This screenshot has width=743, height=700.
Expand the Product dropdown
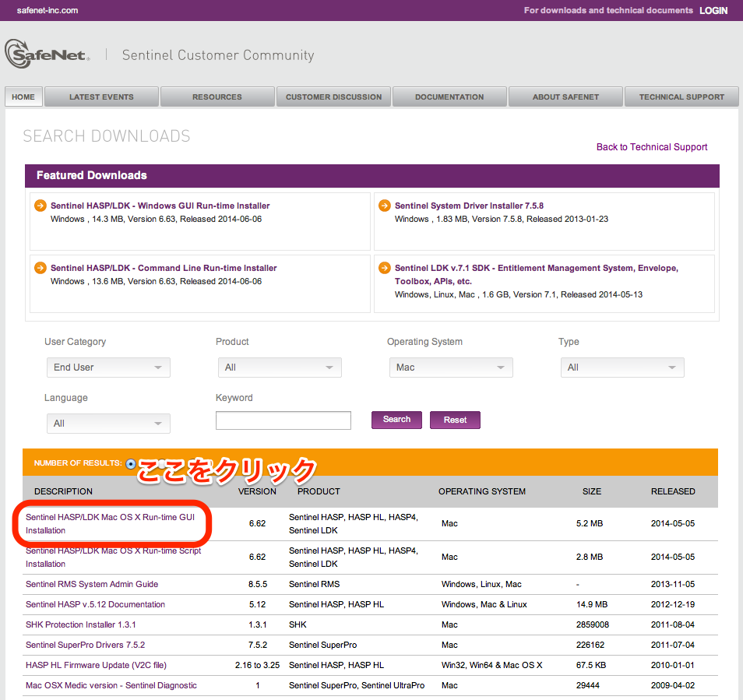280,368
